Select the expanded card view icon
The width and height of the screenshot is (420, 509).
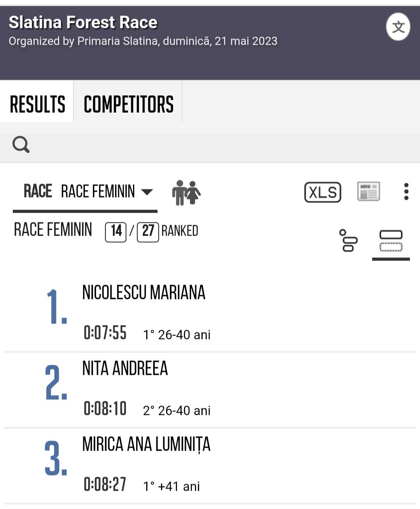tap(391, 241)
